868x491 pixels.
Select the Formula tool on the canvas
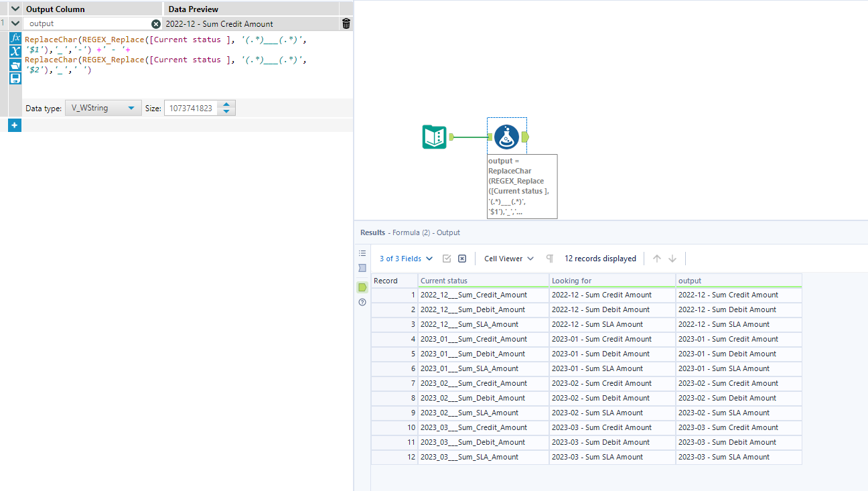point(506,136)
